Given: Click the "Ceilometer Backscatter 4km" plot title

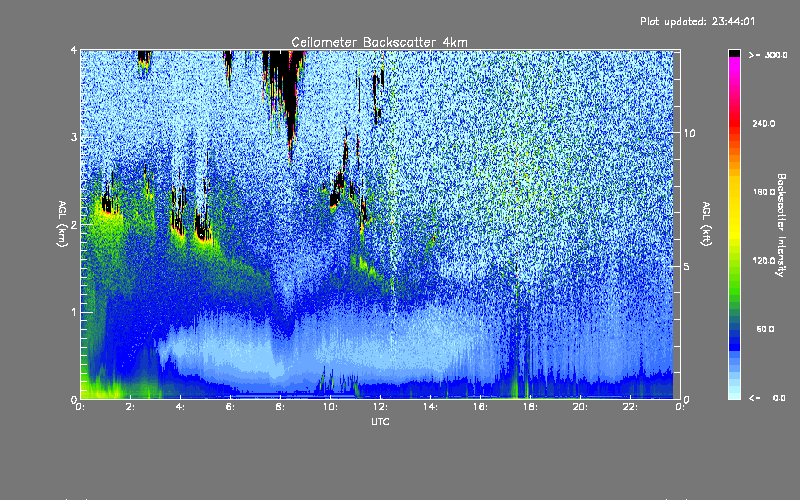Looking at the screenshot, I should coord(379,42).
